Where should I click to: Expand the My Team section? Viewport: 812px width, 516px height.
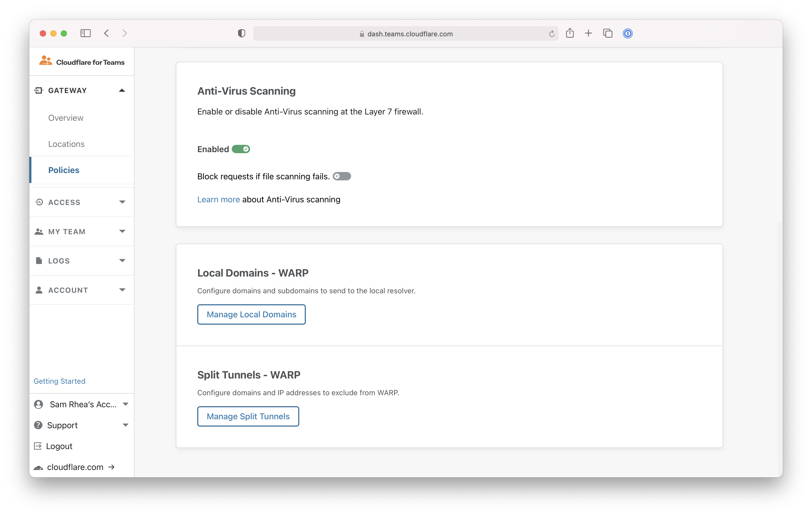tap(122, 232)
